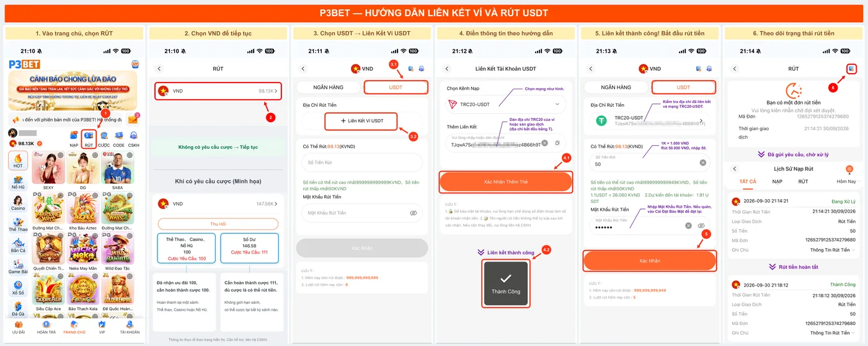Switch to USDT tab in step 5
Image resolution: width=868 pixels, height=346 pixels.
(683, 87)
